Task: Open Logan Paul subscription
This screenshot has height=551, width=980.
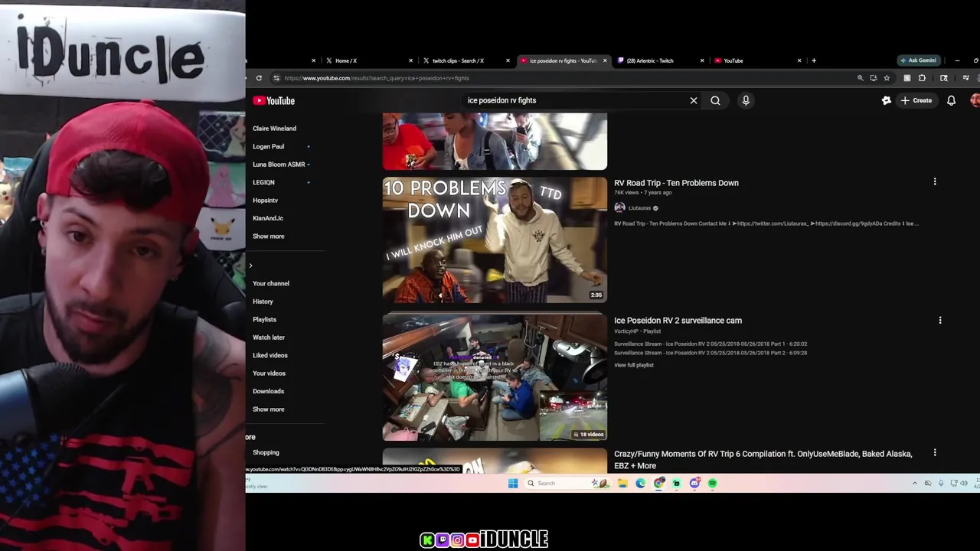Action: point(268,146)
